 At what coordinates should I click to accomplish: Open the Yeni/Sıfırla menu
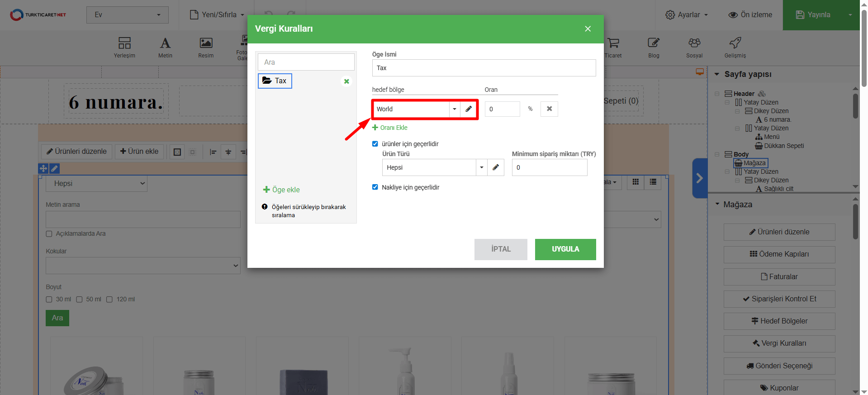pos(217,15)
